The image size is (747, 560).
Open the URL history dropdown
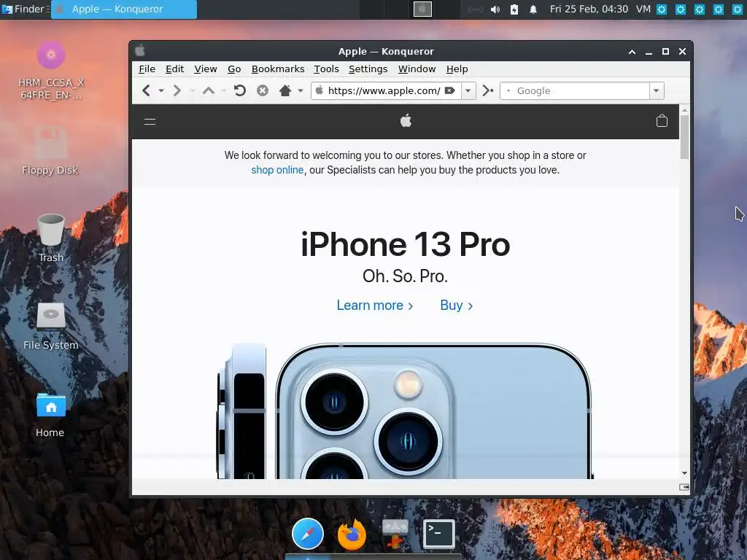(x=468, y=90)
